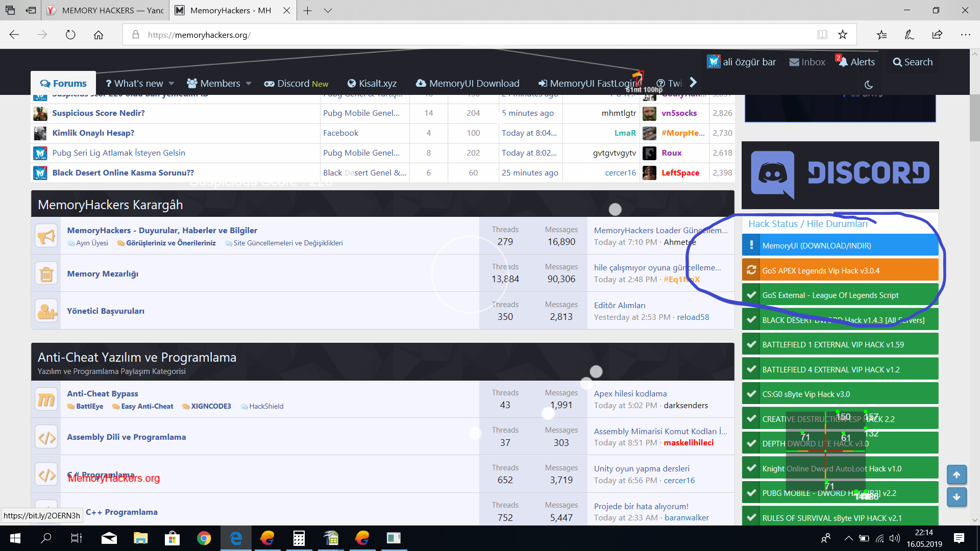Open the Action Center notifications icon
This screenshot has height=551, width=980.
(x=959, y=538)
